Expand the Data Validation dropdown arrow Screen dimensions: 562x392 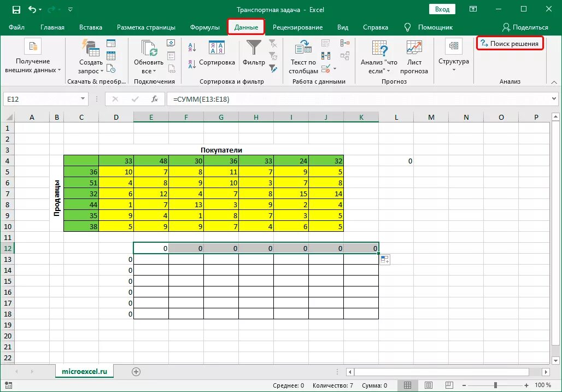[335, 68]
